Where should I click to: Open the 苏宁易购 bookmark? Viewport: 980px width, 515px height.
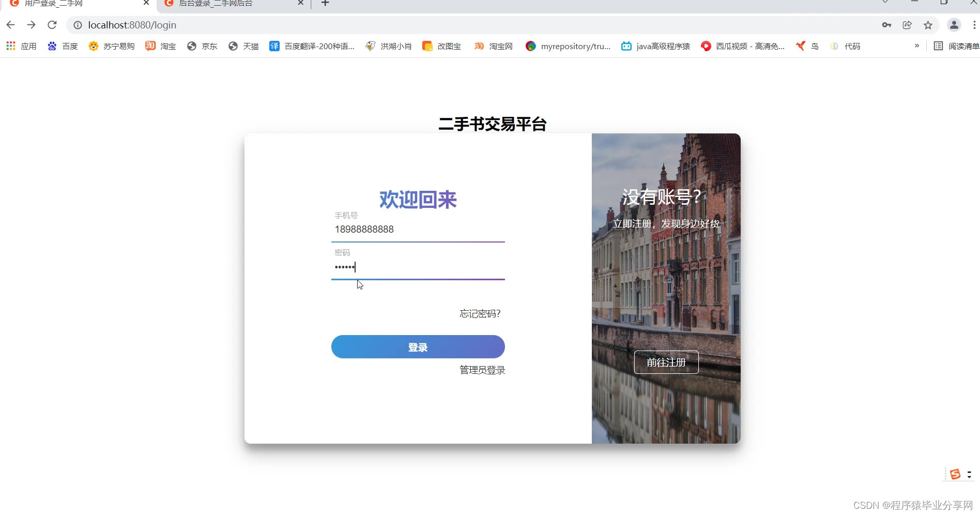[x=112, y=46]
